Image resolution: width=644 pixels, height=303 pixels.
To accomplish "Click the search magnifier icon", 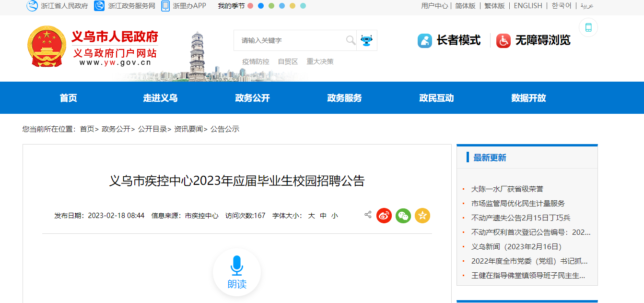I will [x=351, y=40].
